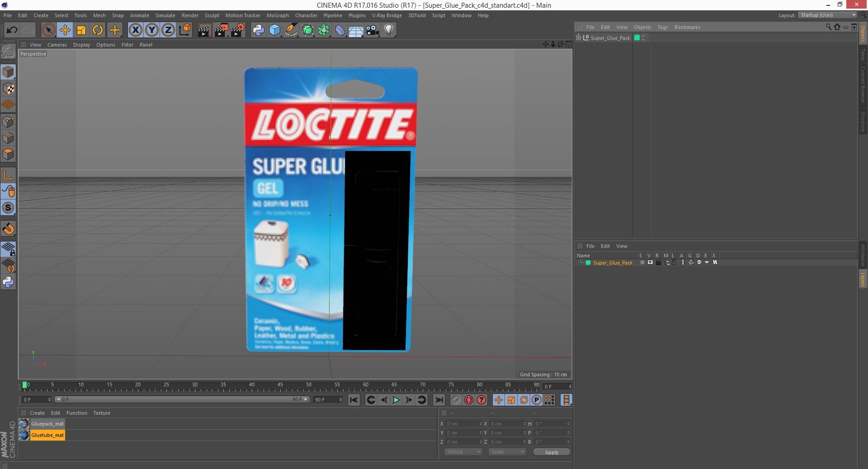Open the V-Ray Bridge menu
This screenshot has width=868, height=469.
387,15
